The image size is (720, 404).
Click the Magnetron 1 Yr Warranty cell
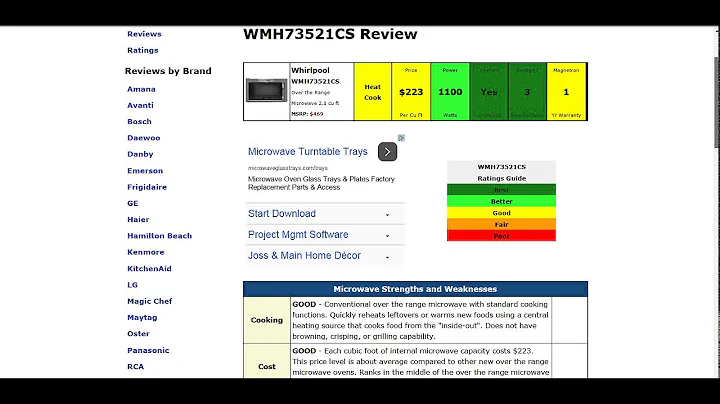pos(566,92)
